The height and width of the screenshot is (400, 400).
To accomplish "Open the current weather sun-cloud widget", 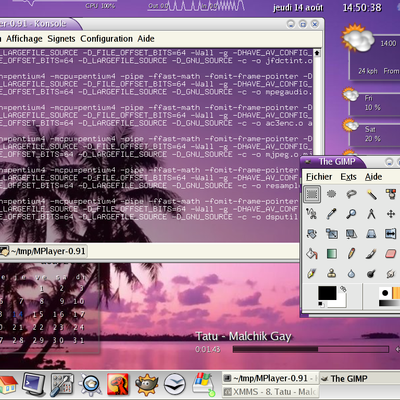I will [358, 38].
